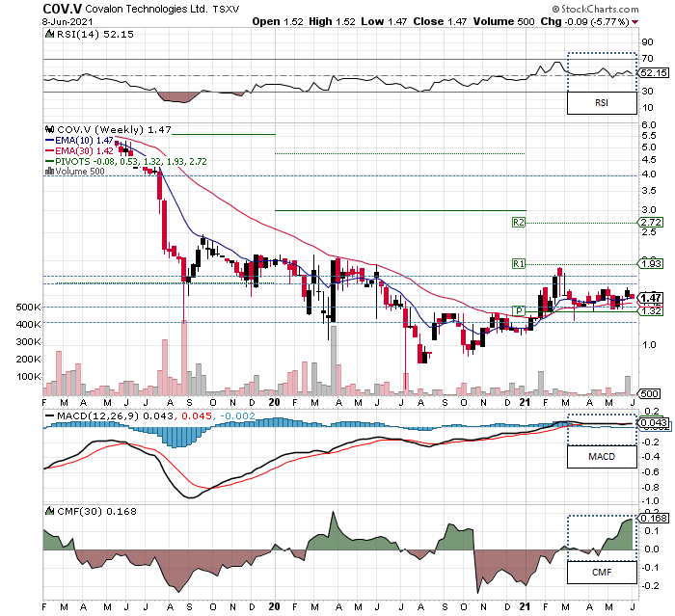
Task: Click the Open 1.52 value
Action: (278, 21)
